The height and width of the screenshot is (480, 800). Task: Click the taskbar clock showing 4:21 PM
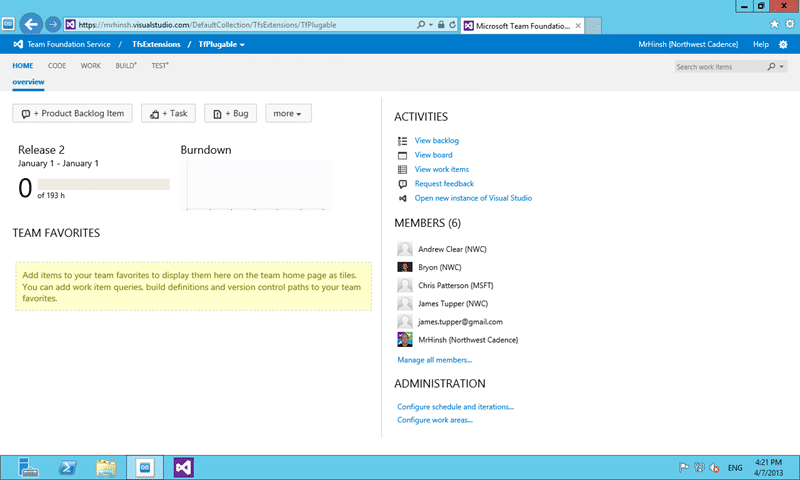coord(768,467)
